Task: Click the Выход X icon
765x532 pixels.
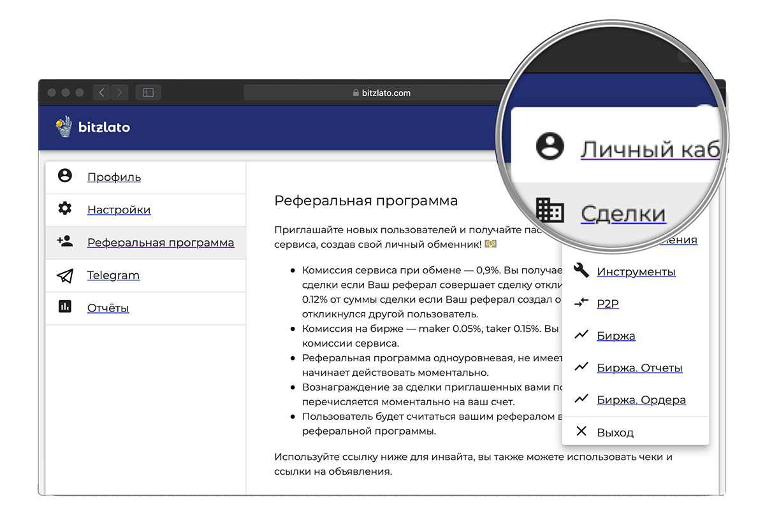Action: [581, 431]
